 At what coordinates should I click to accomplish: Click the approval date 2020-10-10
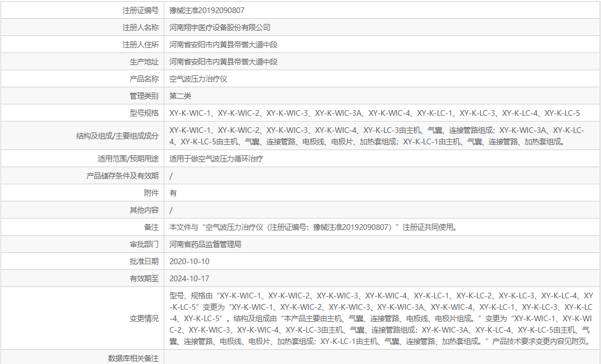[189, 261]
